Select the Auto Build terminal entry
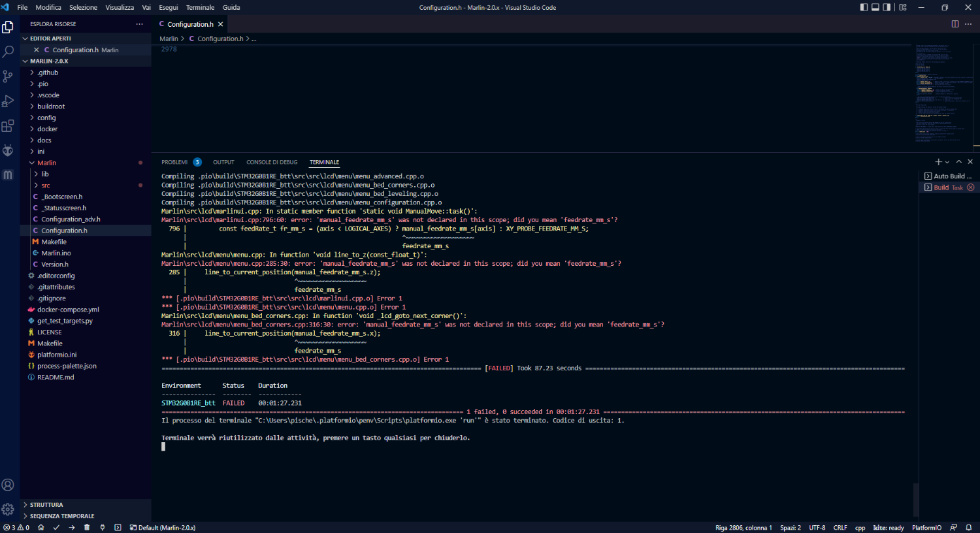 [x=949, y=176]
